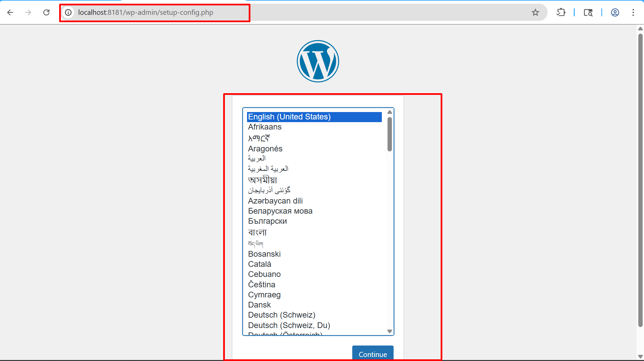Select گؤنئی آذربایجان language option

(314, 190)
